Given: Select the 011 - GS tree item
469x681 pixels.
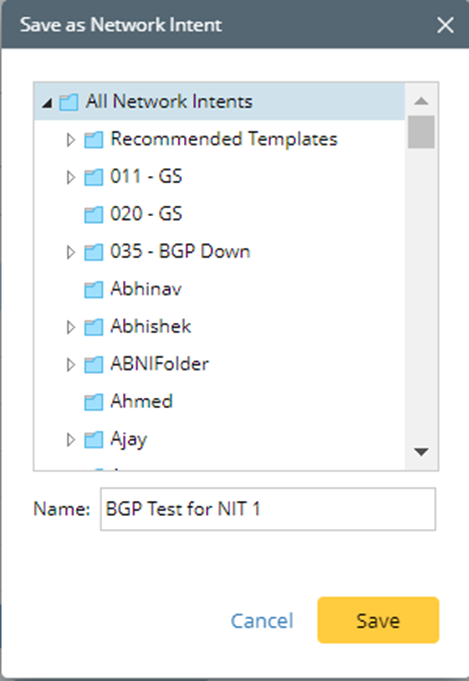Looking at the screenshot, I should click(146, 176).
